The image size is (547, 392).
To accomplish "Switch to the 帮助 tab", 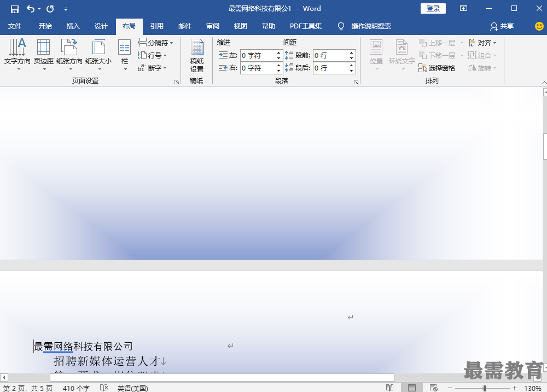I will pyautogui.click(x=268, y=26).
